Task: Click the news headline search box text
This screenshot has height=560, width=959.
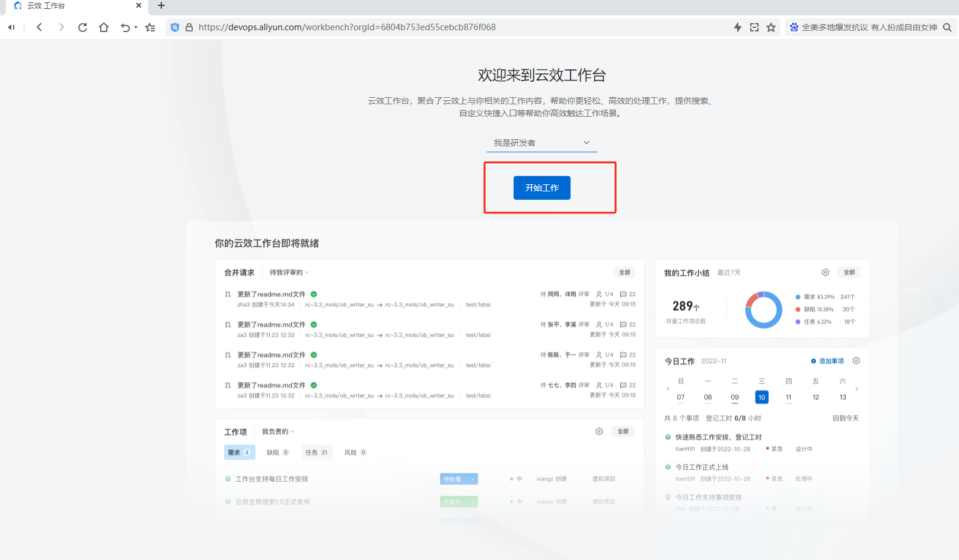Action: tap(869, 27)
